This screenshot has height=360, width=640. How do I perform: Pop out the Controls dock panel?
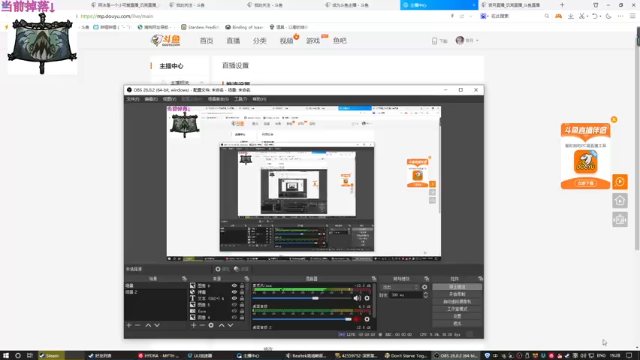480,278
